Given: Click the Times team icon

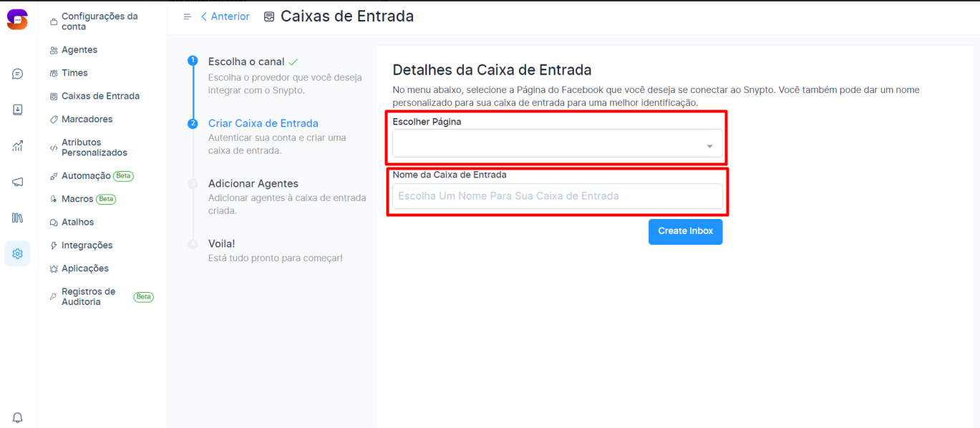Looking at the screenshot, I should [54, 73].
